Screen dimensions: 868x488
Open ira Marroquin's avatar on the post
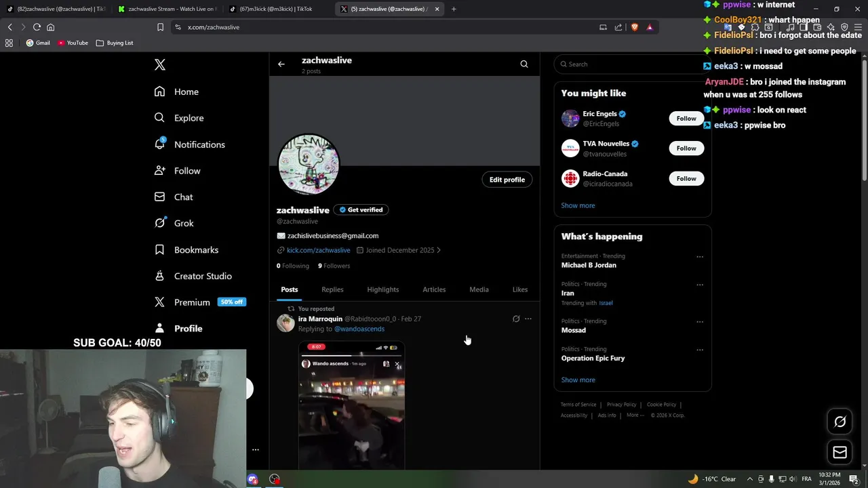(285, 323)
